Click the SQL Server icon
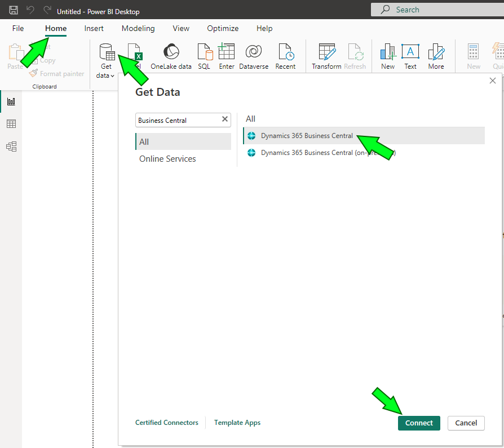This screenshot has width=504, height=448. [205, 52]
